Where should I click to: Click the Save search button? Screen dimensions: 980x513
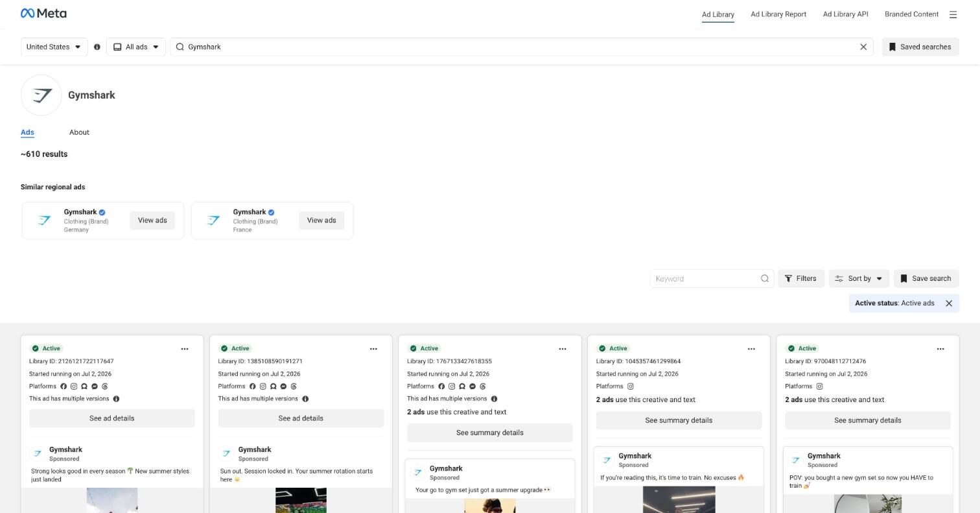(926, 279)
